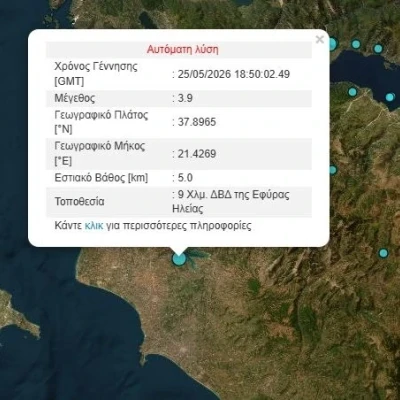The width and height of the screenshot is (400, 400).
Task: Click the 'Χρόνος Γέννησης [GMT]' label
Action: (96, 74)
